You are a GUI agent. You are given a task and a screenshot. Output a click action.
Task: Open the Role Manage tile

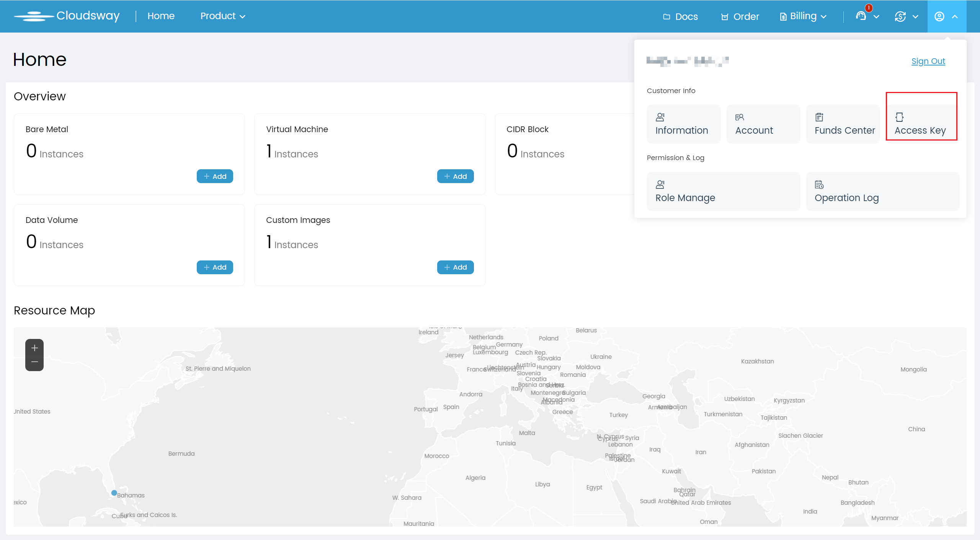pos(723,191)
